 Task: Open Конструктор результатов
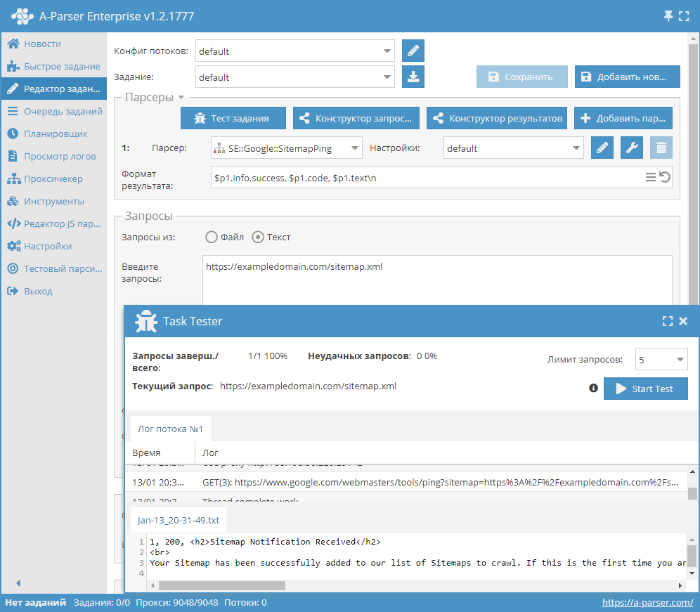point(497,118)
